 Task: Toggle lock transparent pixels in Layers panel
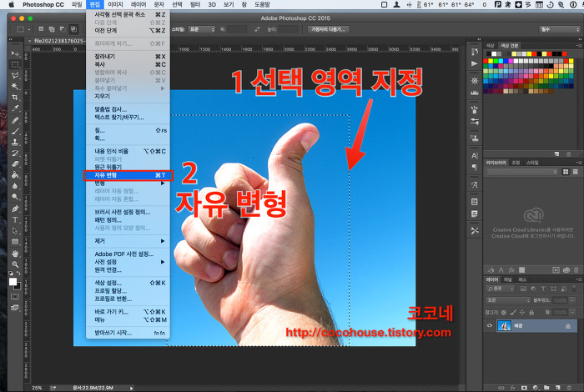coord(504,312)
